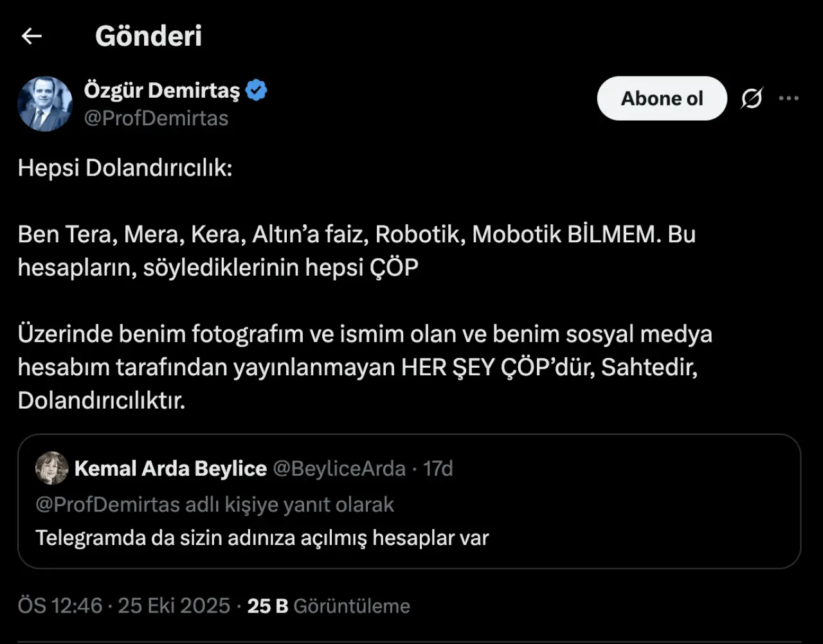Viewport: 823px width, 644px height.
Task: Click the Kemal Arda Beylice name
Action: pos(170,469)
